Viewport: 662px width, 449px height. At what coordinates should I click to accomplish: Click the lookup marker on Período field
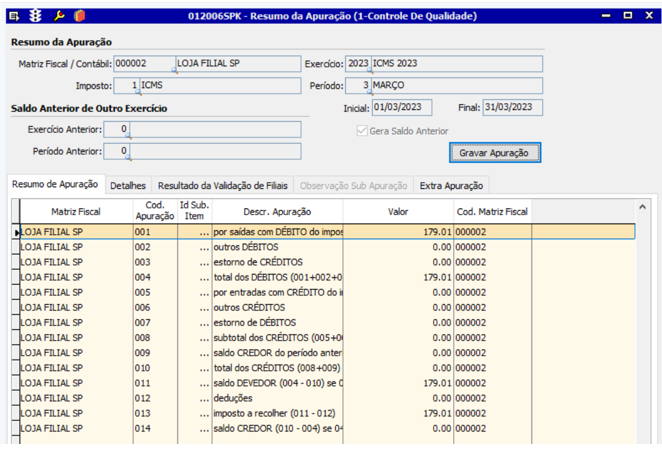[370, 93]
